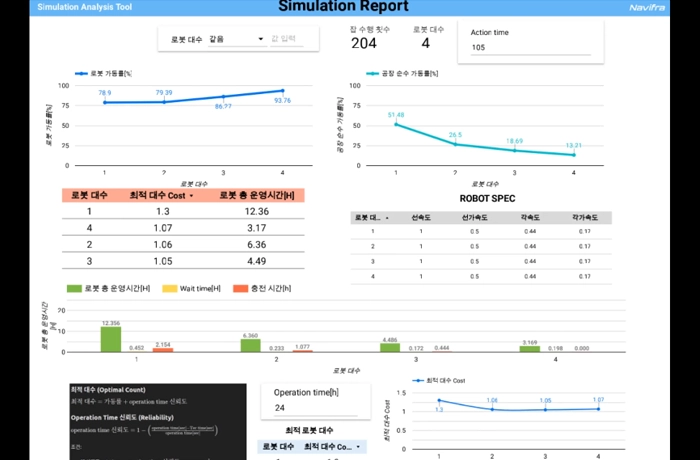Click the Action time input showing 105
The height and width of the screenshot is (460, 700).
530,48
